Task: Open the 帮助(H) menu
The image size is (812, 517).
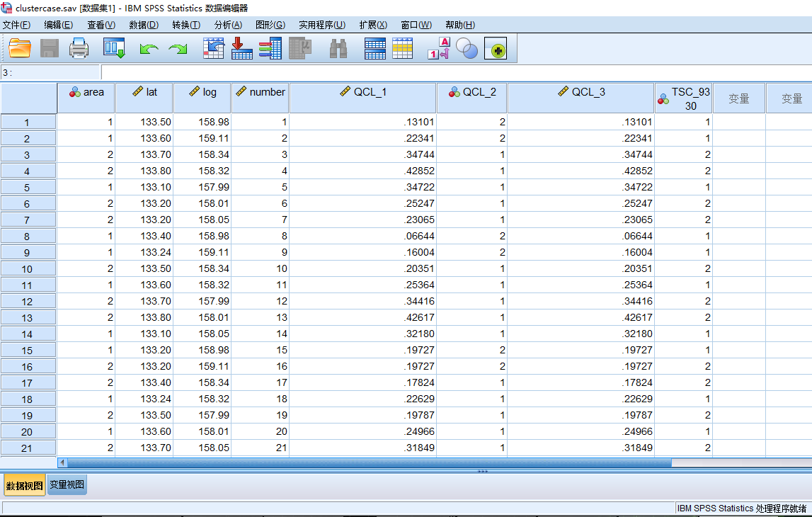Action: click(460, 25)
